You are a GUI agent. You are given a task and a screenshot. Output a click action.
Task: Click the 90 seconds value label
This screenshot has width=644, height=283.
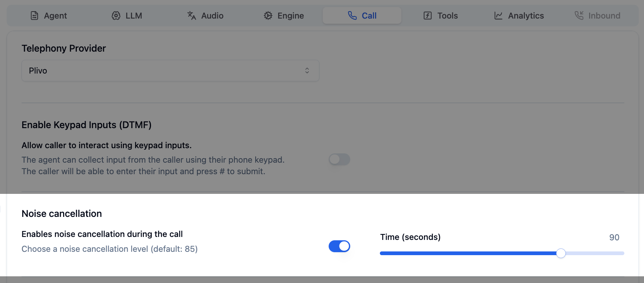pos(614,237)
